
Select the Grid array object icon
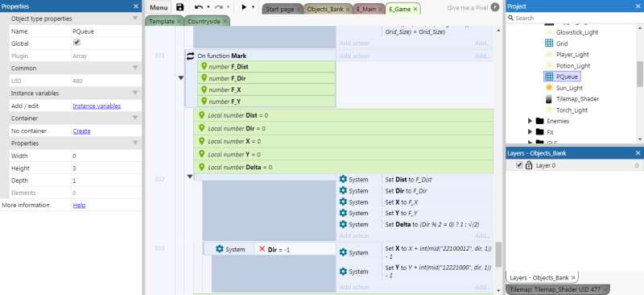(549, 44)
